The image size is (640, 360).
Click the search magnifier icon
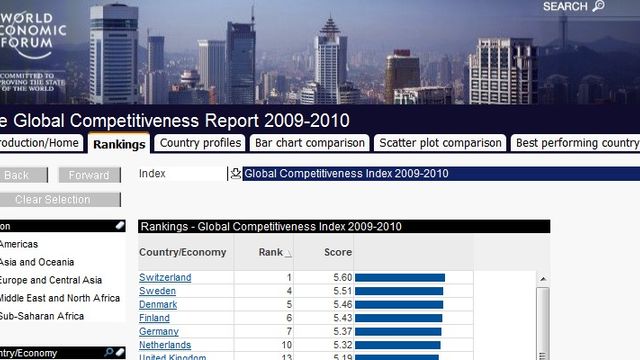(x=598, y=6)
